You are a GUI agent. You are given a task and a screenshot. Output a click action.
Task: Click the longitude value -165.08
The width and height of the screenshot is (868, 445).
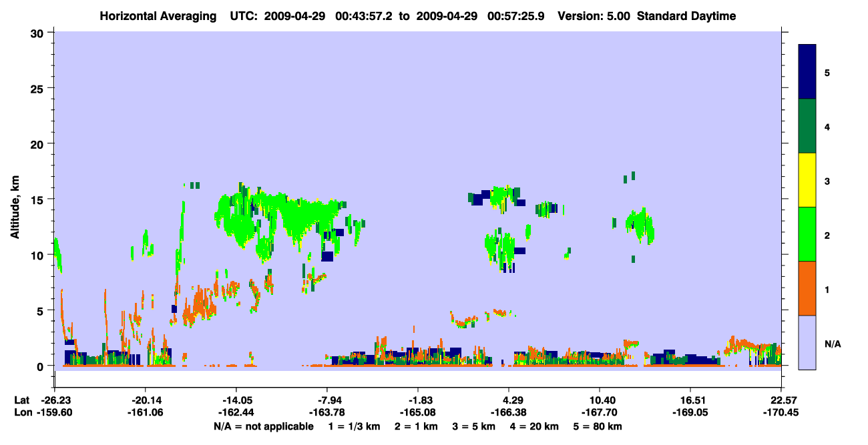pos(418,412)
